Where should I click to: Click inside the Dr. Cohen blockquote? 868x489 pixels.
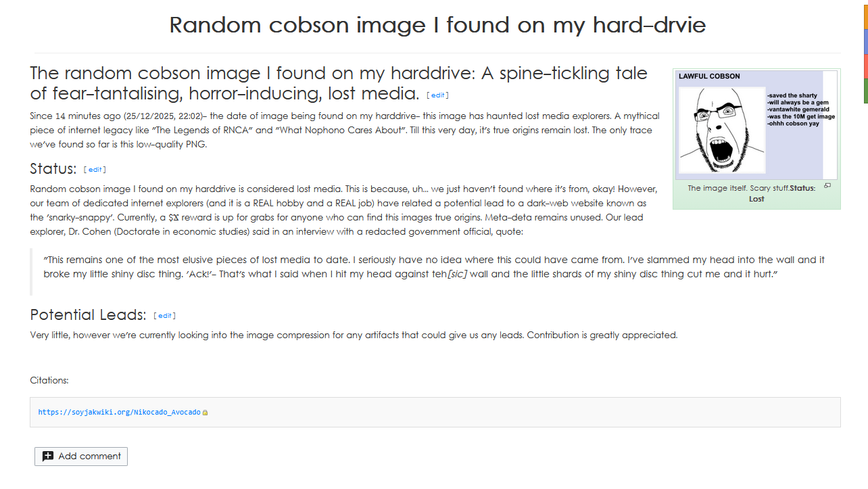pos(434,267)
